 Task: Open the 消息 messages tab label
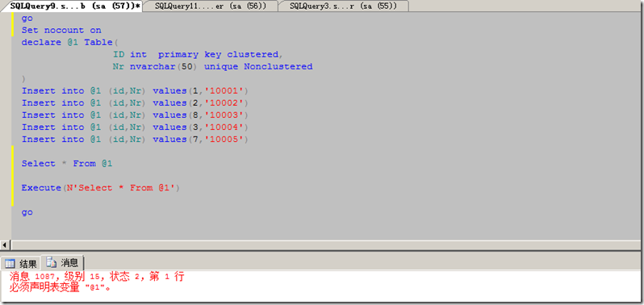coord(69,263)
